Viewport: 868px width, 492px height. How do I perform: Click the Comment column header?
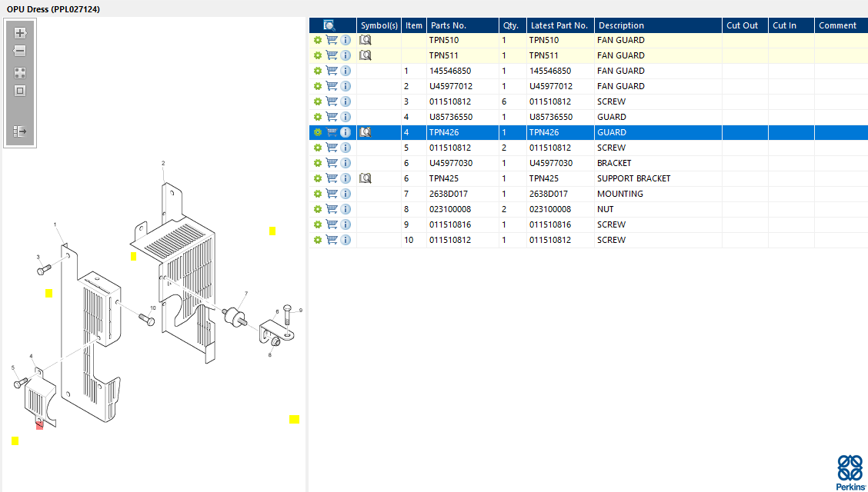click(x=841, y=25)
